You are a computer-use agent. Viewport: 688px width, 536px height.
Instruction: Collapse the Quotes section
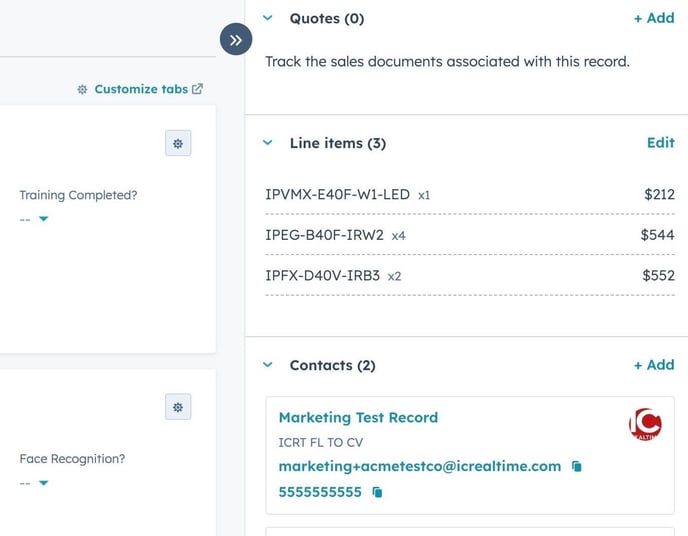tap(267, 18)
